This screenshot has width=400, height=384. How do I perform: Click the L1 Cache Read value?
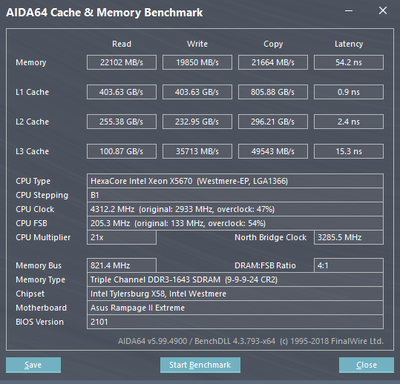tap(122, 92)
